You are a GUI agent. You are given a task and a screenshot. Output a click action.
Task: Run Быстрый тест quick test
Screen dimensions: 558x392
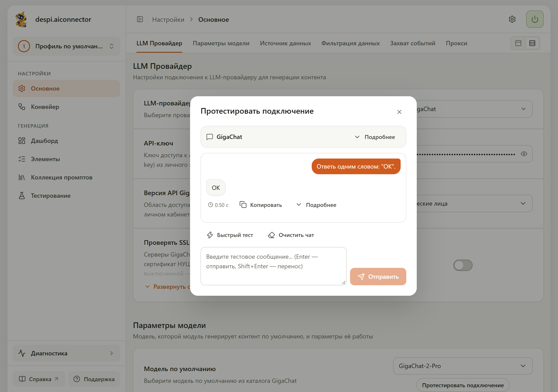(x=230, y=235)
